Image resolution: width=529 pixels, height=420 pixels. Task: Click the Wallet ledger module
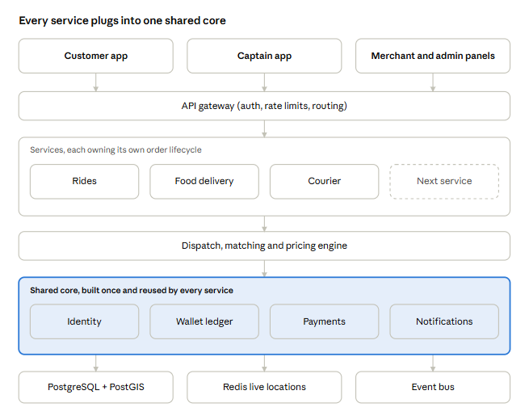coord(204,321)
